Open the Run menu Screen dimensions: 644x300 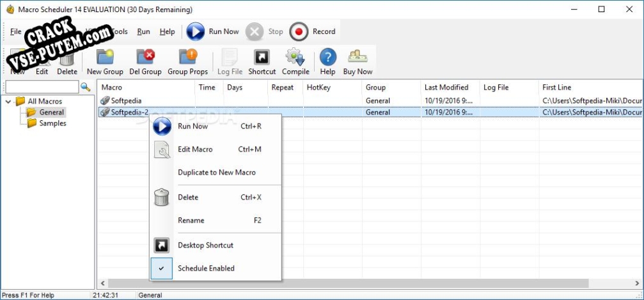143,31
